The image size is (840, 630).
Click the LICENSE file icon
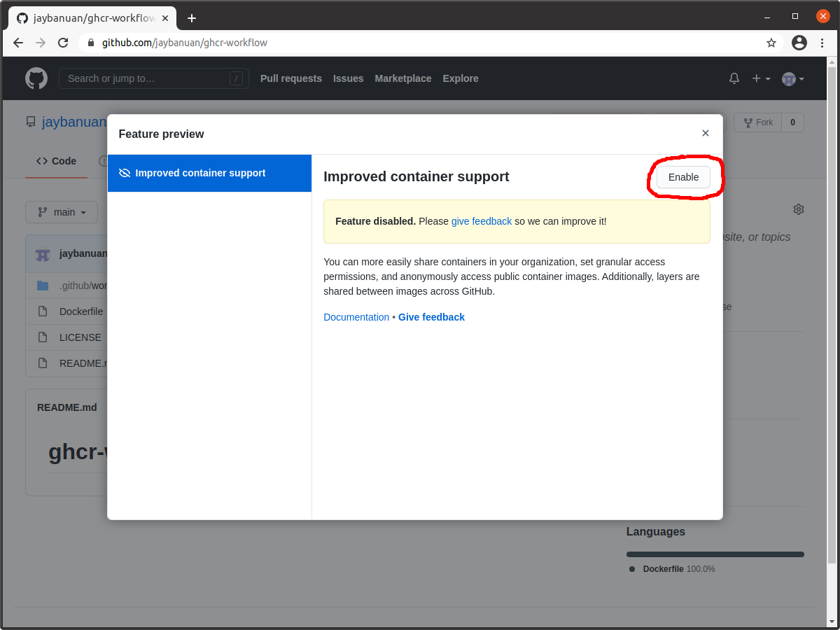tap(43, 337)
